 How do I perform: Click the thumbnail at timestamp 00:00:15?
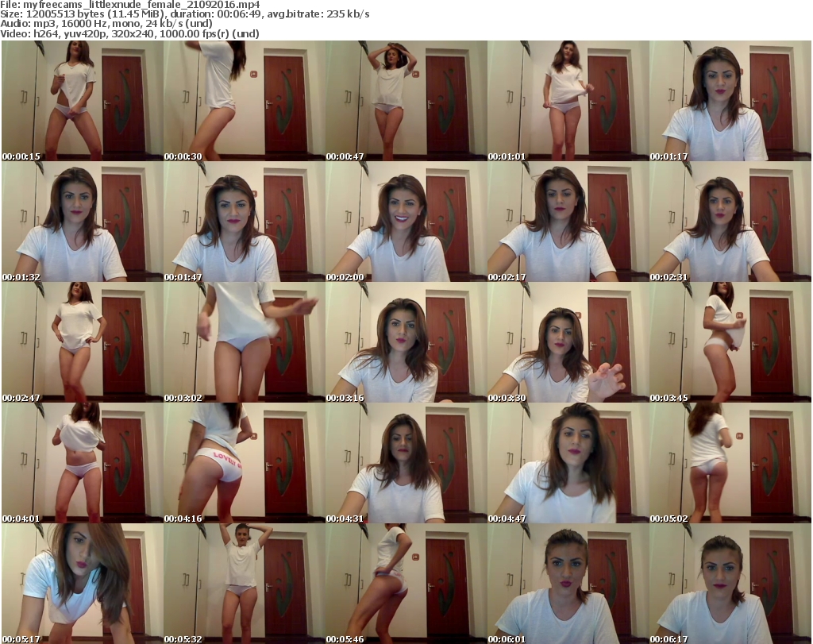[82, 102]
